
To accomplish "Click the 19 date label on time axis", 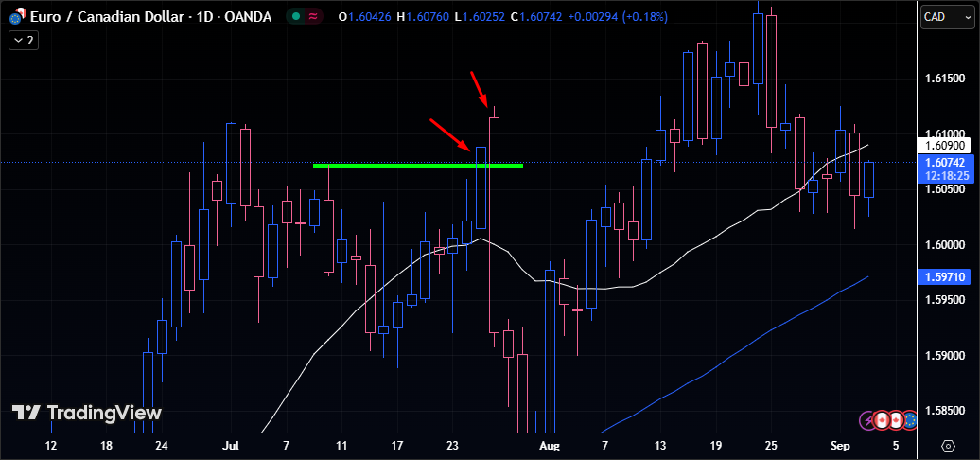I will click(x=716, y=446).
